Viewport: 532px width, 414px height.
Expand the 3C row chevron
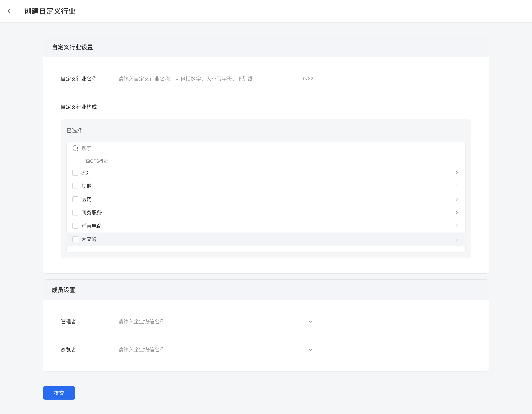click(456, 172)
